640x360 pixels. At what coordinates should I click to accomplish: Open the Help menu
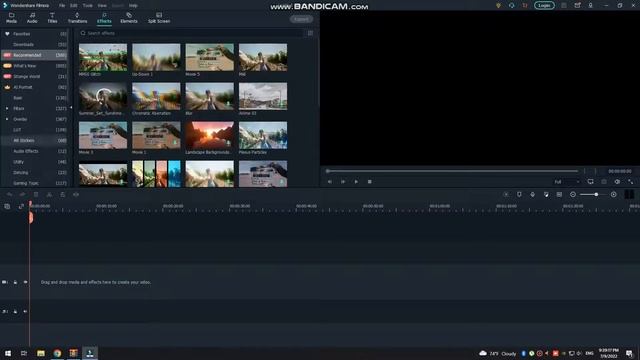click(133, 6)
